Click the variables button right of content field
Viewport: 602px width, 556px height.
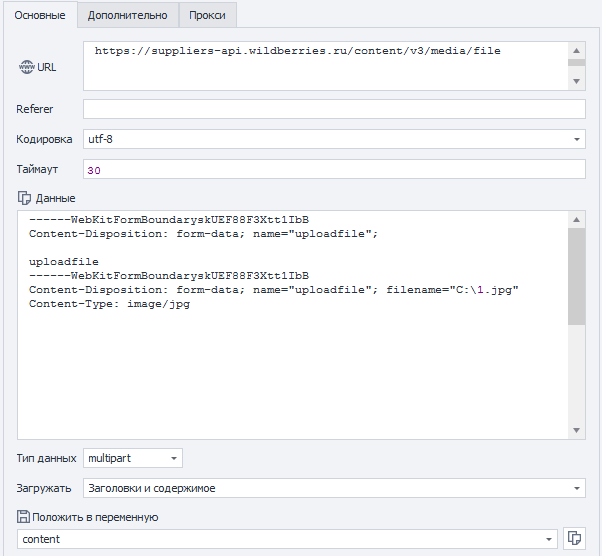(575, 539)
